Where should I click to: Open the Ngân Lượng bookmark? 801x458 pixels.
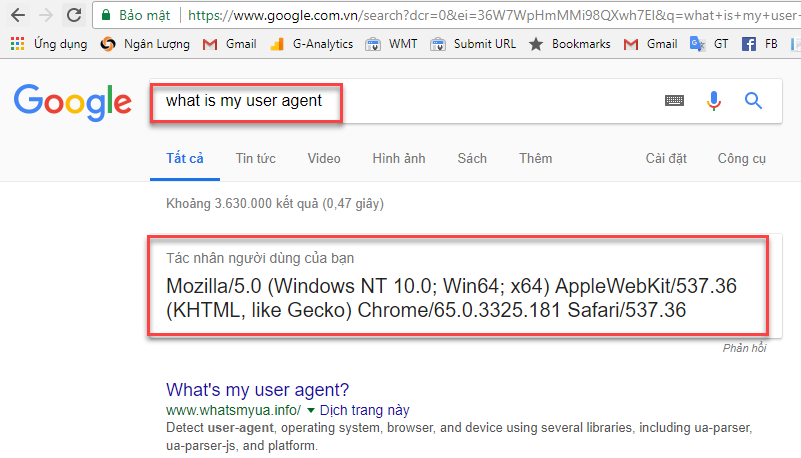pos(145,44)
